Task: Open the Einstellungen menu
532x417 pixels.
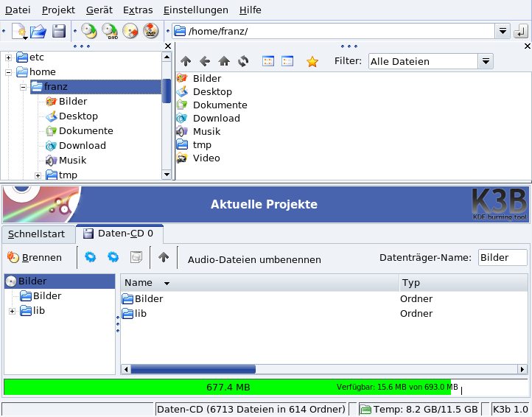Action: pos(196,10)
